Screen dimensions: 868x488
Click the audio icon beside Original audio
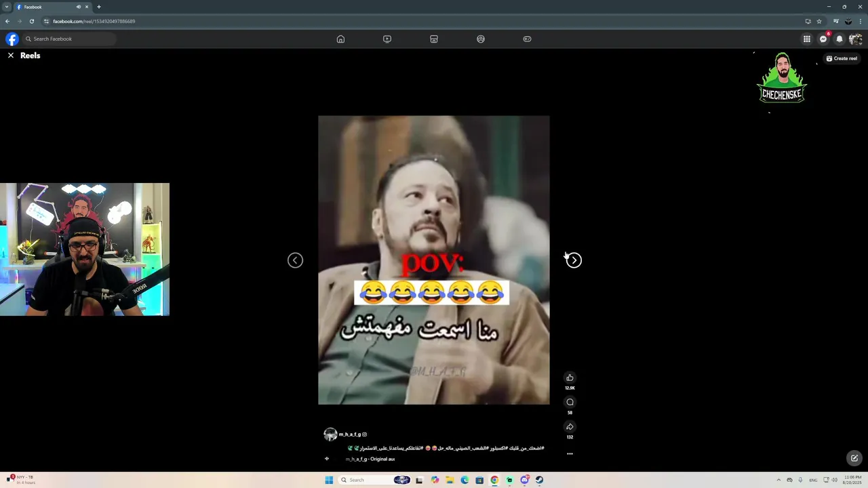pos(327,459)
